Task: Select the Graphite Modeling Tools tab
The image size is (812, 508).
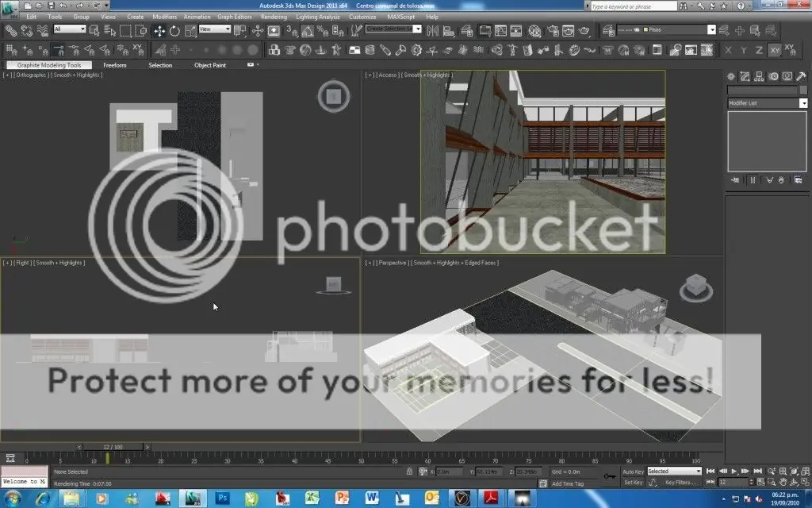Action: [x=49, y=65]
